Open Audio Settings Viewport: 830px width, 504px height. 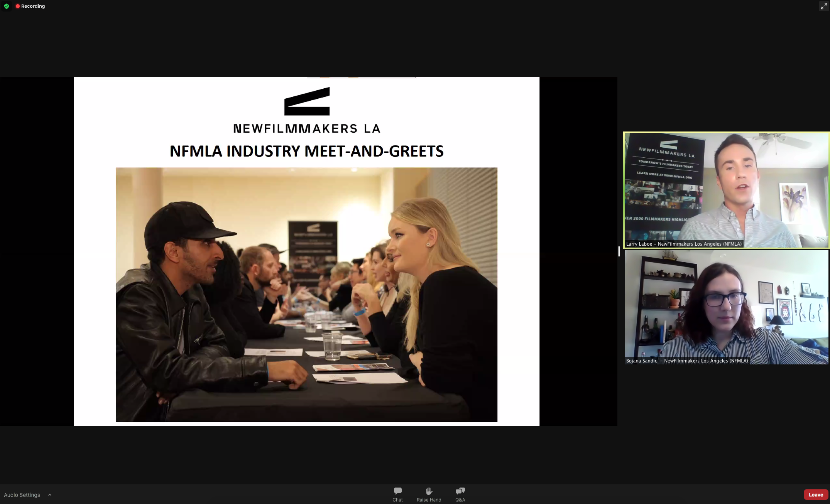(x=22, y=495)
